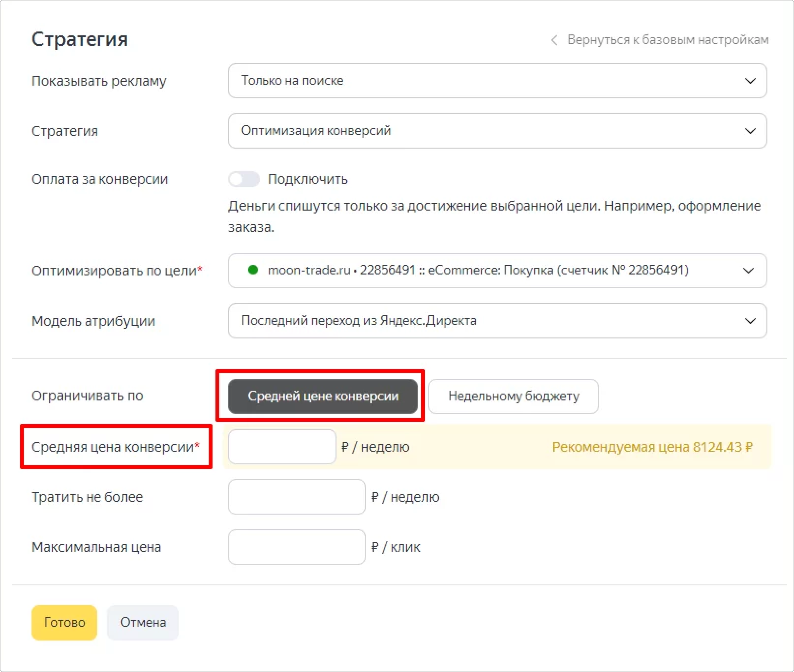Click chevron arrow in Модель атрибуции field
Viewport: 794px width, 672px height.
(x=749, y=321)
